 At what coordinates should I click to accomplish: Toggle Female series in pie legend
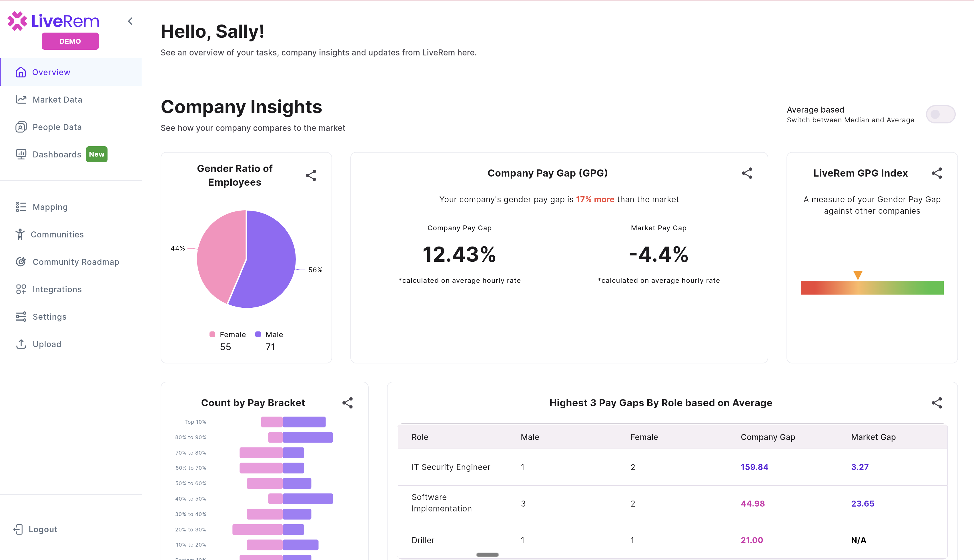click(228, 335)
